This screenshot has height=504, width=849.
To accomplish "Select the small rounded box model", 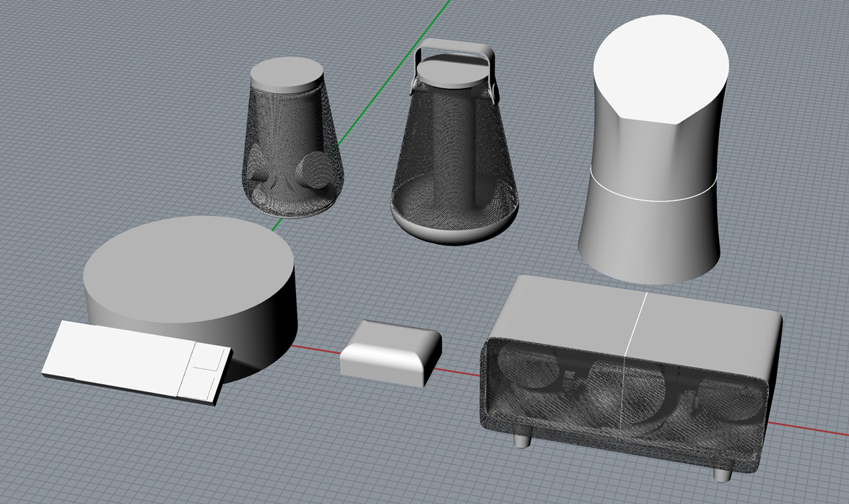I will pos(391,353).
